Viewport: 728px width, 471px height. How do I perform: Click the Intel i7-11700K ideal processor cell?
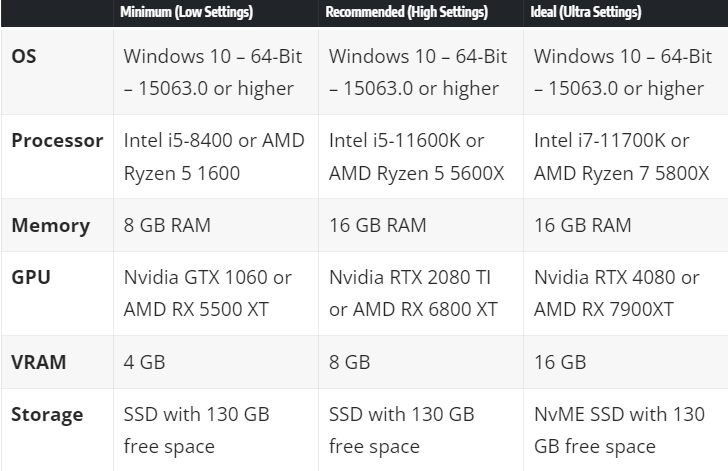coord(621,156)
